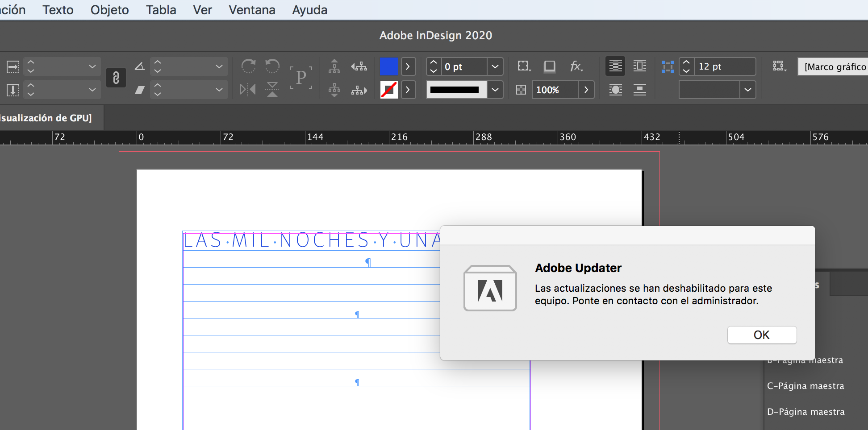Select C-Página maestra in the pages panel
Viewport: 868px width, 430px height.
tap(805, 385)
